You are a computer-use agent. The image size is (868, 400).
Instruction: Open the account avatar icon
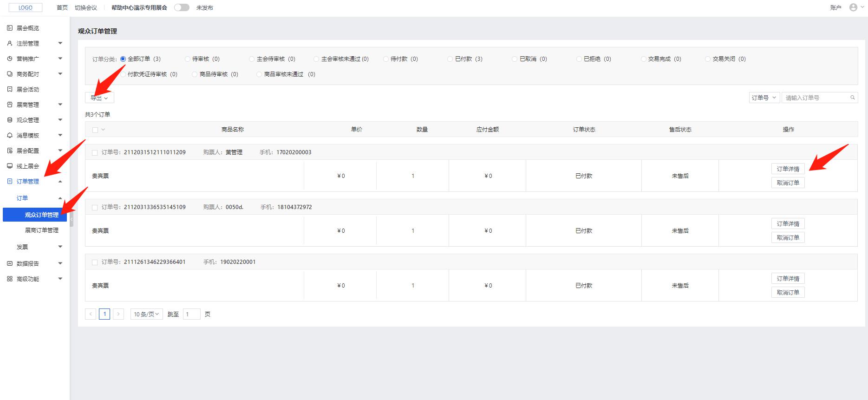click(x=853, y=7)
